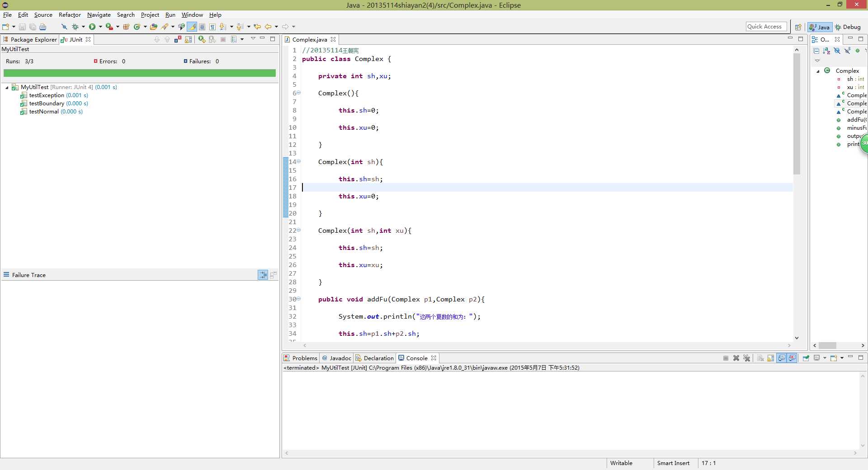Viewport: 868px width, 470px height.
Task: Click the Compare failure trace icon
Action: [273, 275]
